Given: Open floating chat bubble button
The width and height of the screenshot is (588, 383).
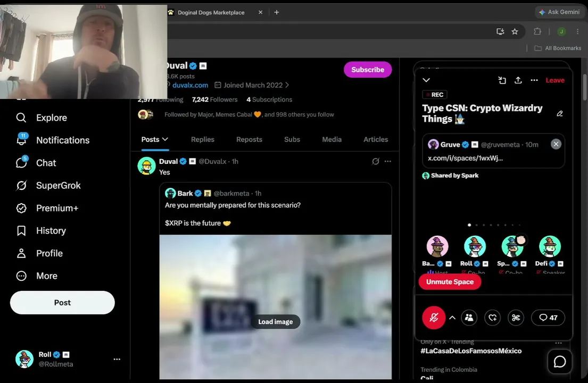Looking at the screenshot, I should (559, 362).
